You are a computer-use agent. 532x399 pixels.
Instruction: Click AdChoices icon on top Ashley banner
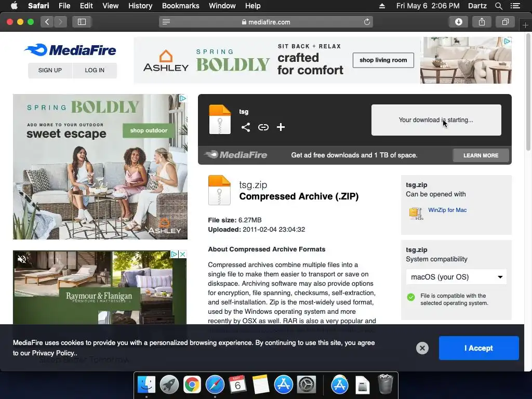coord(507,41)
